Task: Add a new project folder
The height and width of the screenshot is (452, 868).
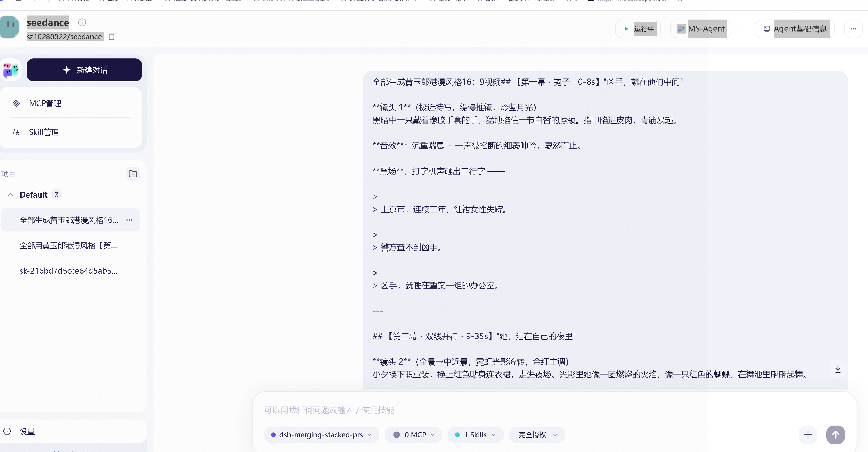Action: pos(133,174)
